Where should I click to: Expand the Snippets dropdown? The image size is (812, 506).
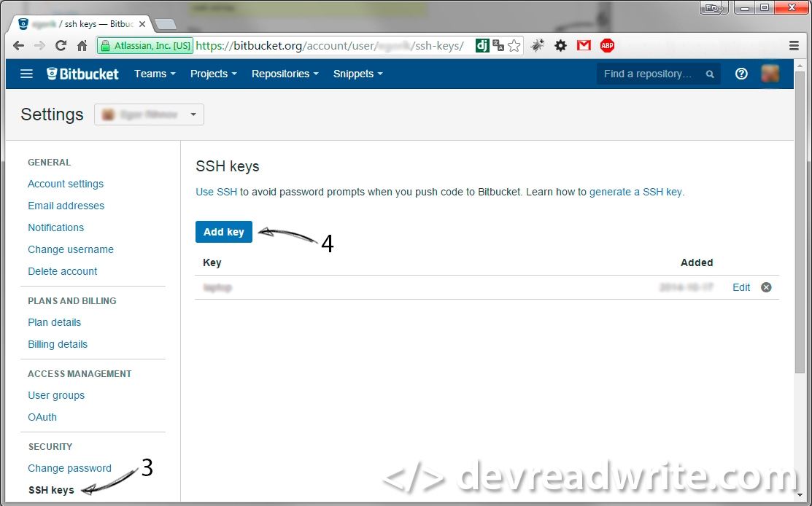pos(357,74)
